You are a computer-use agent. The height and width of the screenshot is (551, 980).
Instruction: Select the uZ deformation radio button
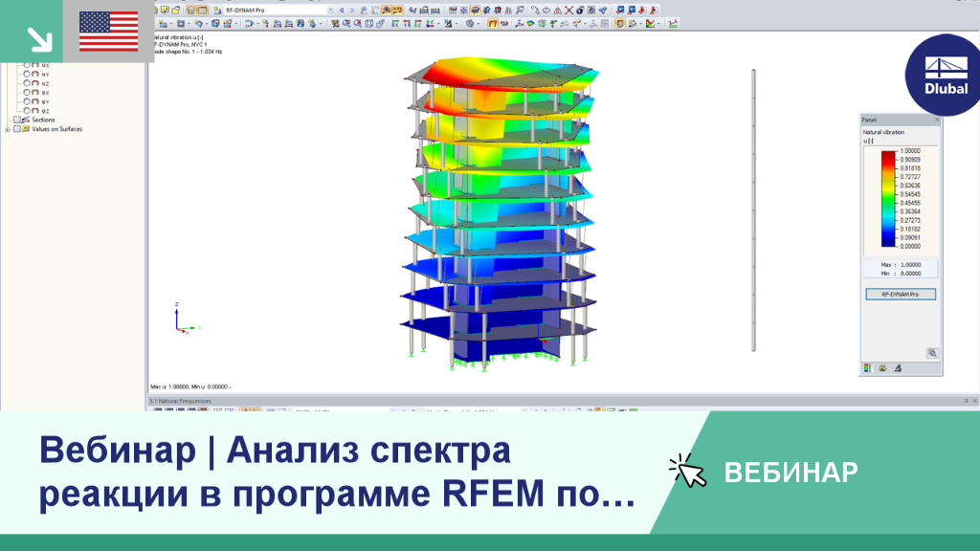point(27,83)
